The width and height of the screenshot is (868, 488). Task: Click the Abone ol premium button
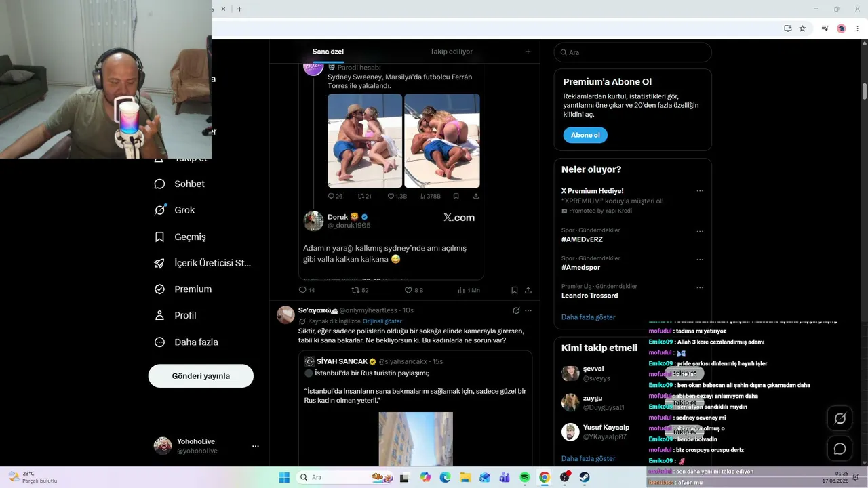coord(585,135)
